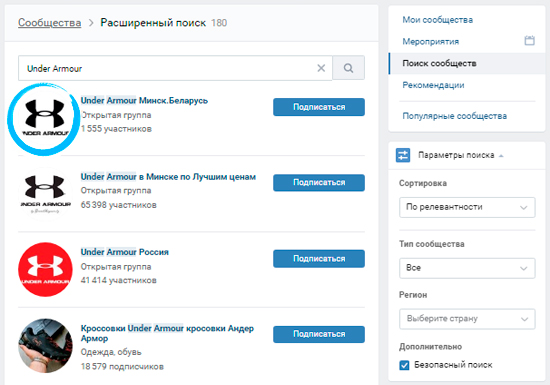This screenshot has width=550, height=385.
Task: Click the Расширенный поиск heading
Action: pos(153,23)
